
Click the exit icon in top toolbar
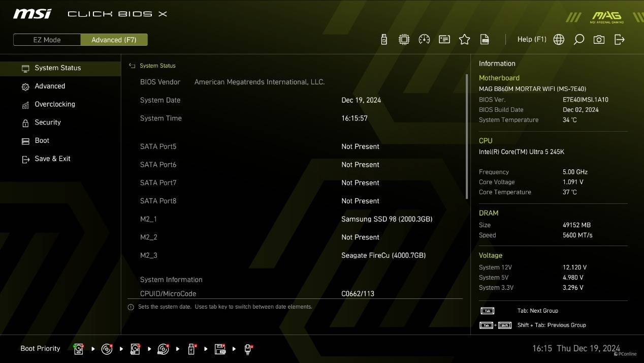click(619, 40)
